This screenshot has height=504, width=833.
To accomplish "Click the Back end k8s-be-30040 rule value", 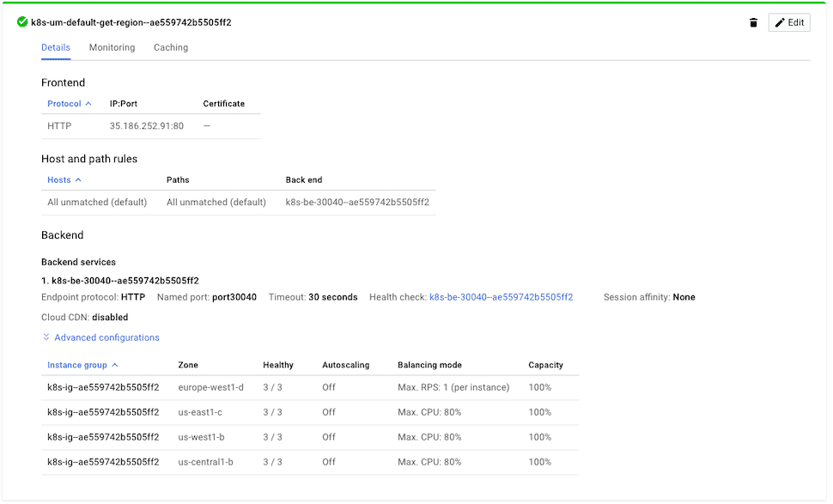I will click(357, 203).
